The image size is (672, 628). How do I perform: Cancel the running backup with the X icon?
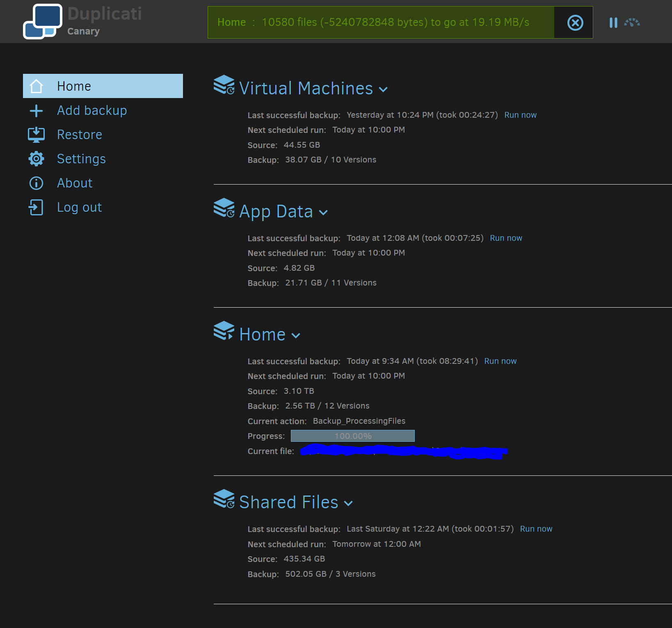pos(575,23)
